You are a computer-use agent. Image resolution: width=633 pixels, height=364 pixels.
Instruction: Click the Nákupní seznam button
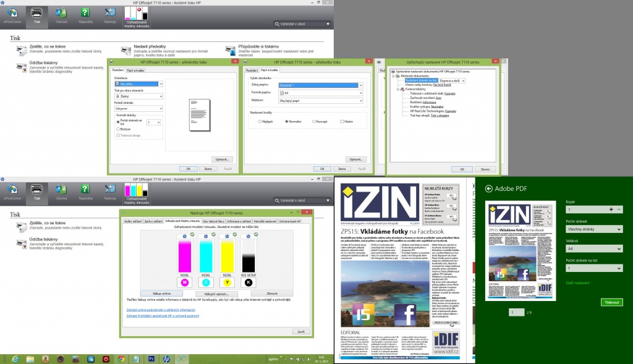216,294
